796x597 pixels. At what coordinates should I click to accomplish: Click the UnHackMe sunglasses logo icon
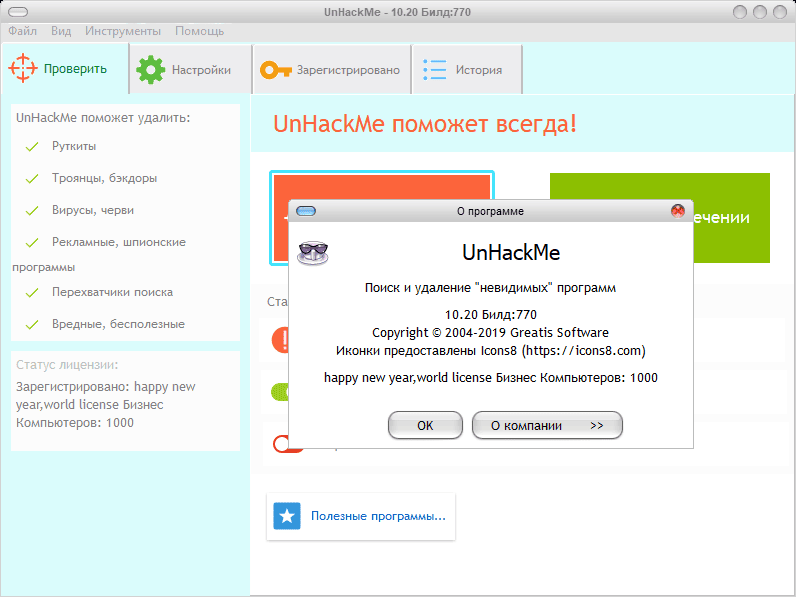pos(313,253)
